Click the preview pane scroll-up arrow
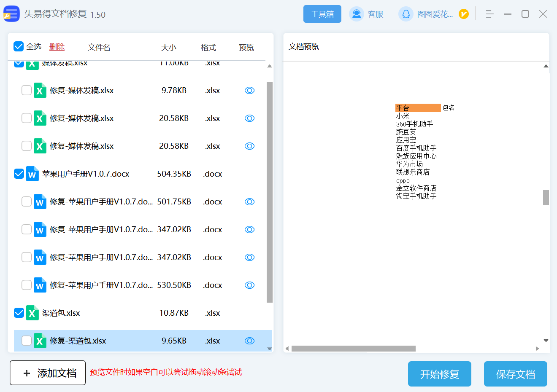Image resolution: width=557 pixels, height=392 pixels. 546,66
